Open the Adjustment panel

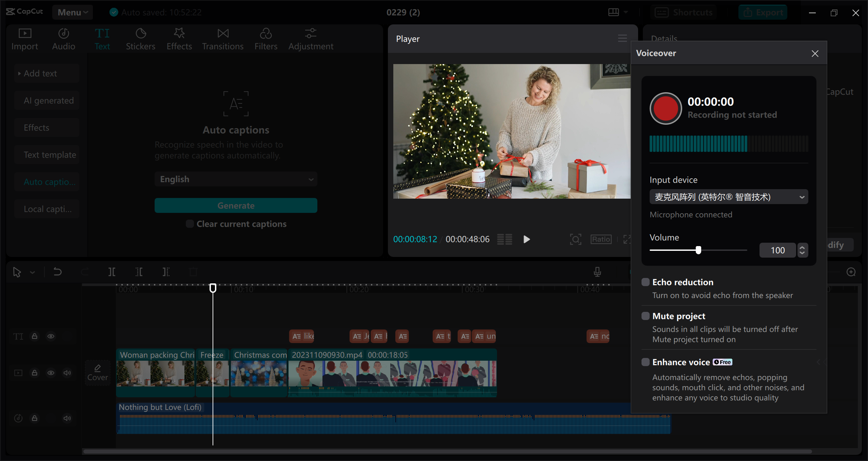pyautogui.click(x=311, y=38)
